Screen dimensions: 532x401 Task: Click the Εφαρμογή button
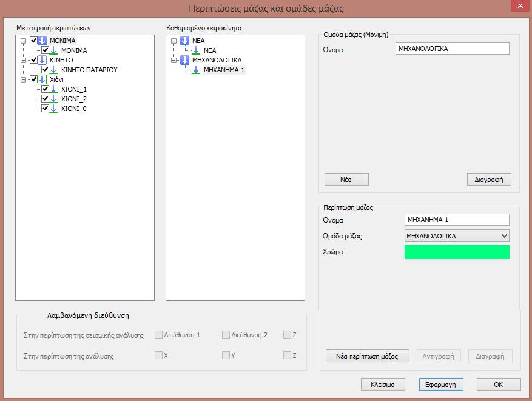(x=441, y=385)
